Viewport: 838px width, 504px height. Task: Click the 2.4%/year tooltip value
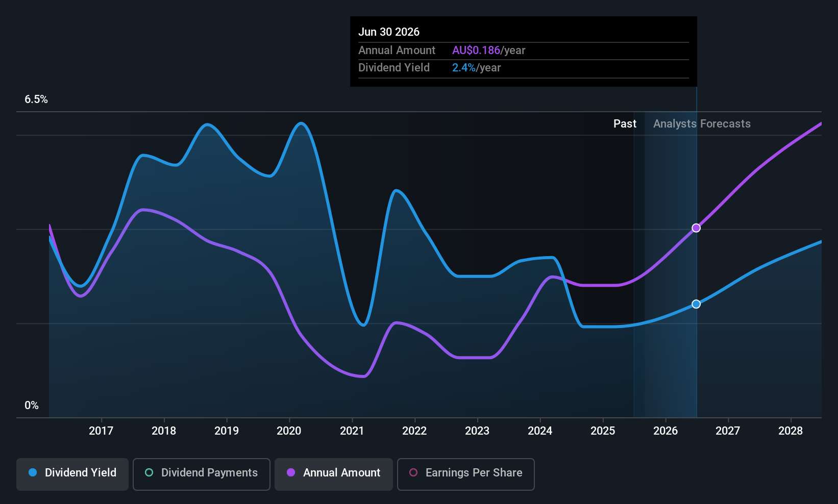(x=476, y=68)
